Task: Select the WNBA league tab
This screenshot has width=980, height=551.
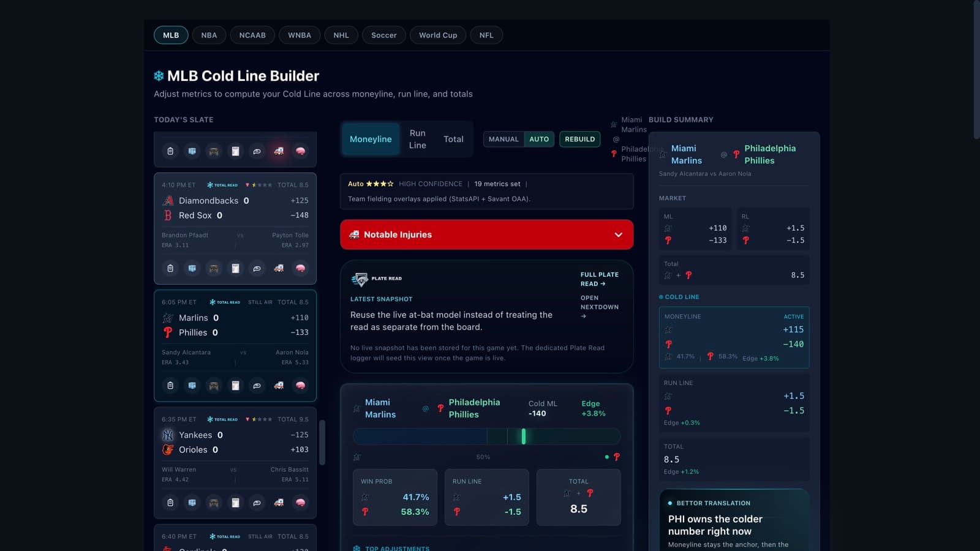Action: click(300, 35)
